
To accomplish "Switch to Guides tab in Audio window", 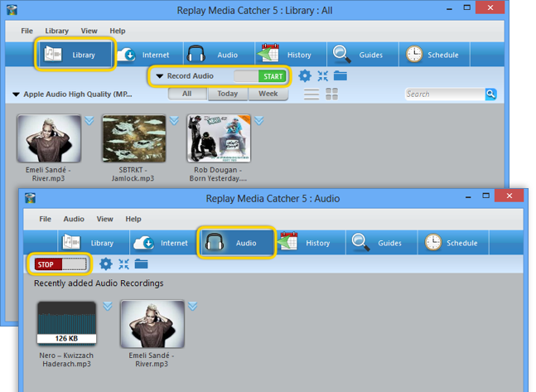I will (x=381, y=243).
